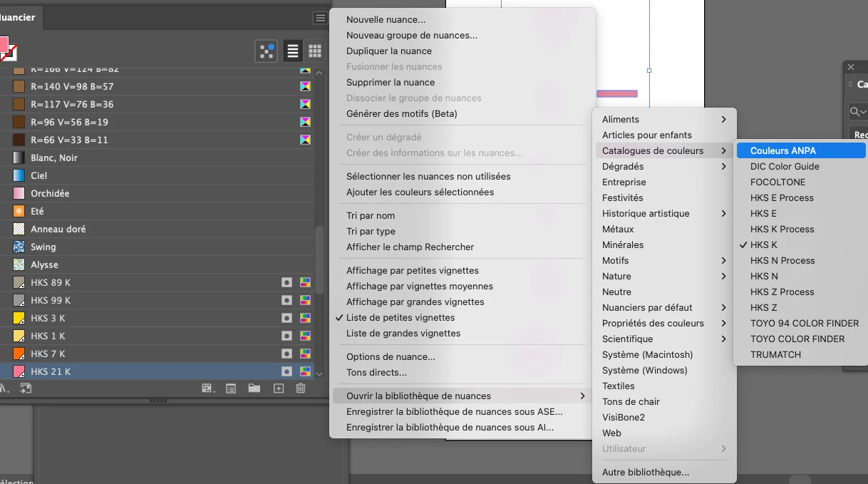Select the Ciel gradient swatch
Image resolution: width=868 pixels, height=484 pixels.
19,175
